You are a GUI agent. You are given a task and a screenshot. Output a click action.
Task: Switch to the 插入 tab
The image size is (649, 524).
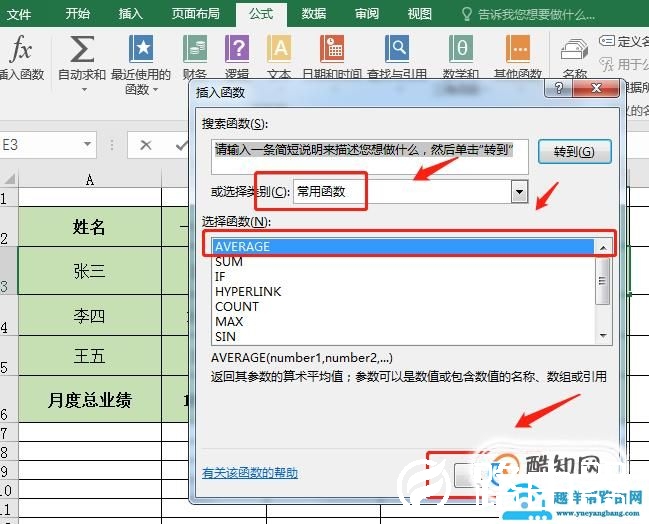click(130, 14)
